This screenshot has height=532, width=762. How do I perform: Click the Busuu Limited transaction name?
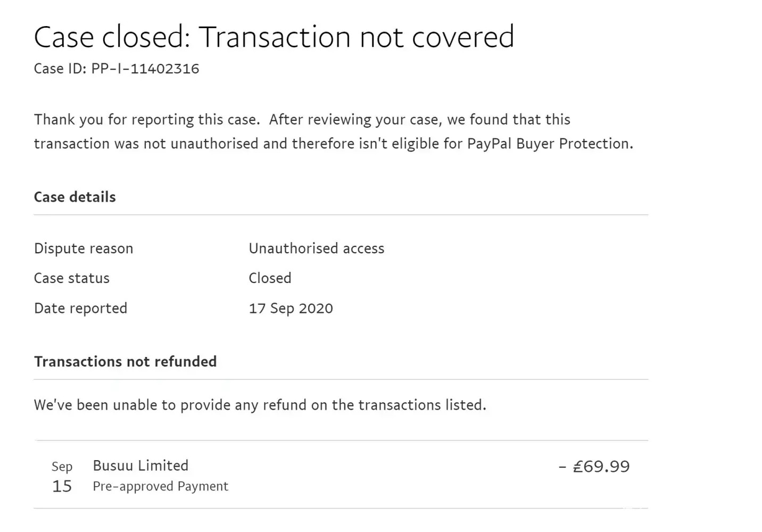point(140,465)
